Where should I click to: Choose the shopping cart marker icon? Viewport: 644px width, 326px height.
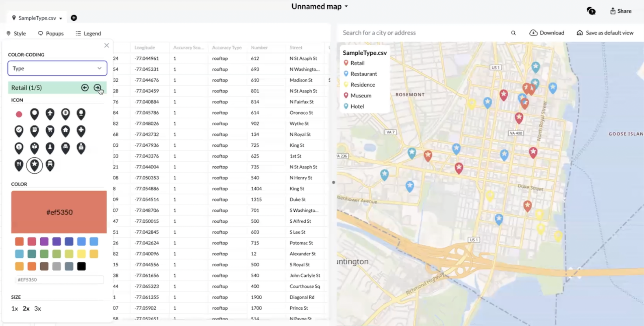pyautogui.click(x=50, y=131)
